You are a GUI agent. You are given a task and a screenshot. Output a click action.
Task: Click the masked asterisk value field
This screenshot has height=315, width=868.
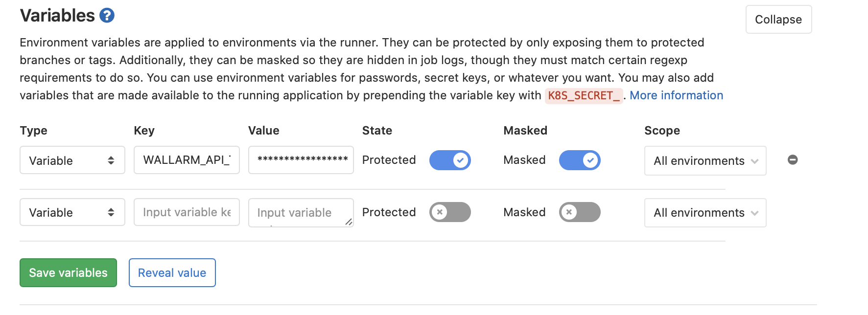(301, 160)
